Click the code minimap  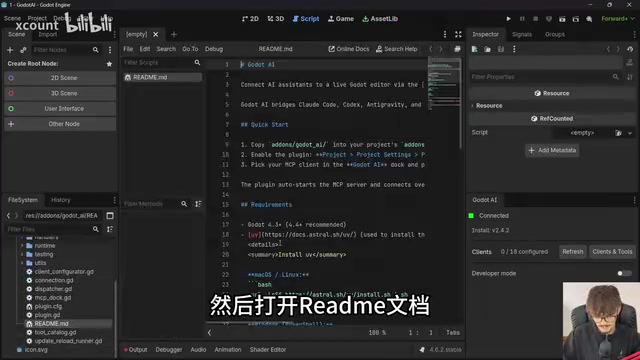(x=444, y=84)
